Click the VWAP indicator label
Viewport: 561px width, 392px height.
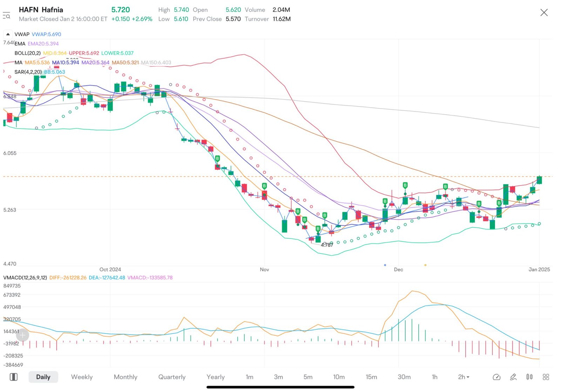coord(22,34)
